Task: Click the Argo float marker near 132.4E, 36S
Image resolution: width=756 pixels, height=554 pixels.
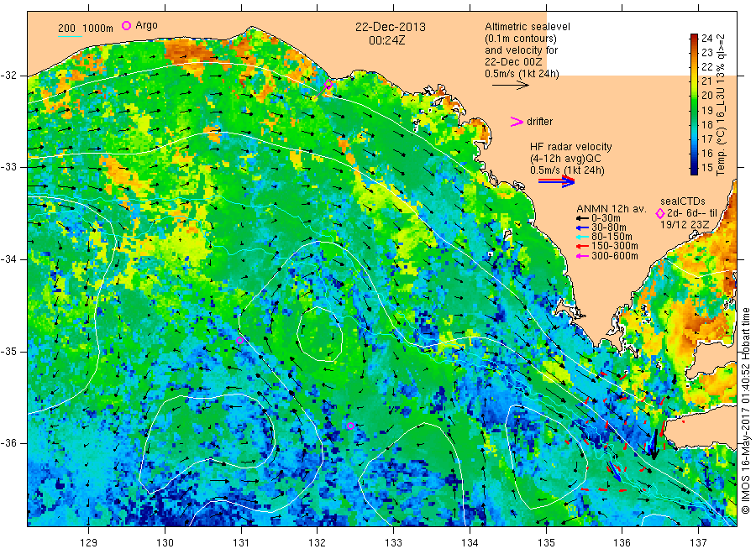Action: 350,426
